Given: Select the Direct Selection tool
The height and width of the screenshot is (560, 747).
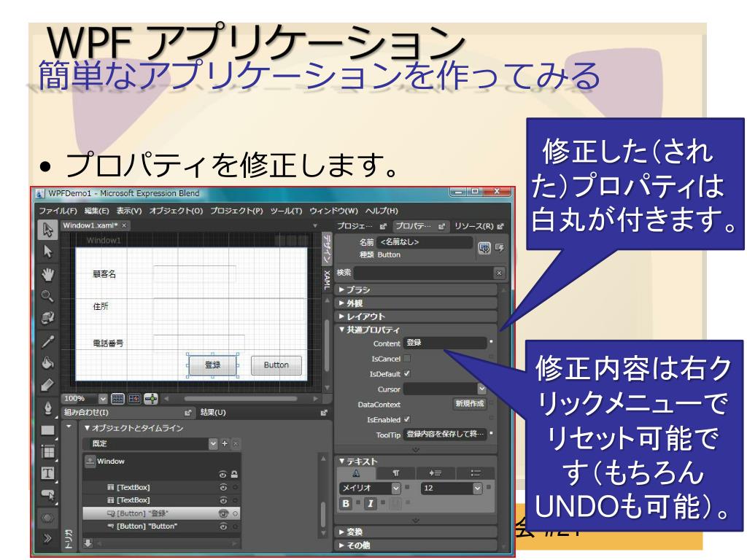Looking at the screenshot, I should 47,252.
